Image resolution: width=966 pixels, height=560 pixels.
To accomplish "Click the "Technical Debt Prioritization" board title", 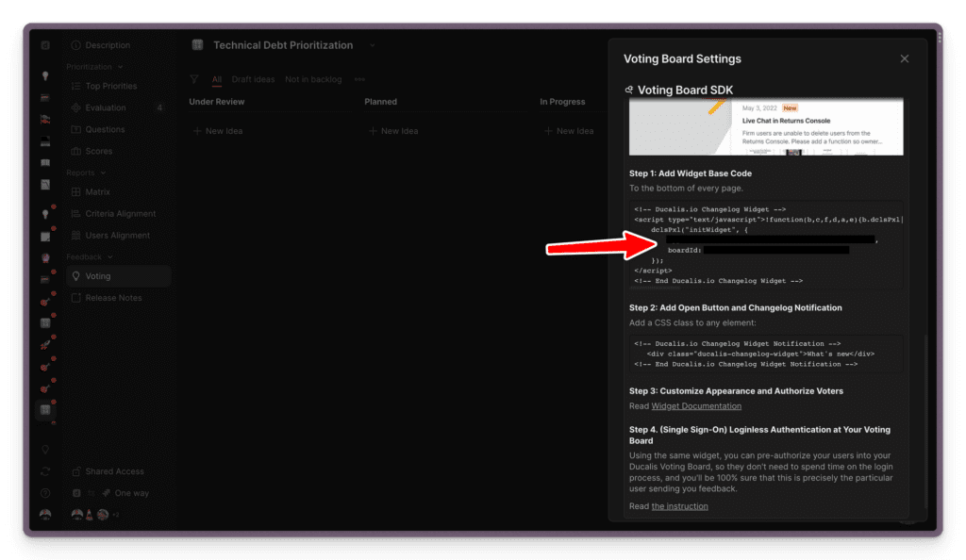I will [283, 45].
